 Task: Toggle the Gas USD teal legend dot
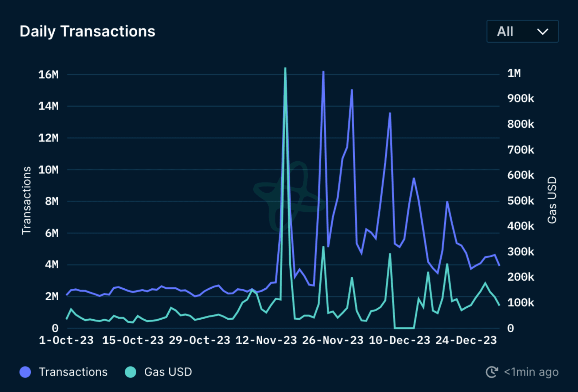(x=131, y=372)
